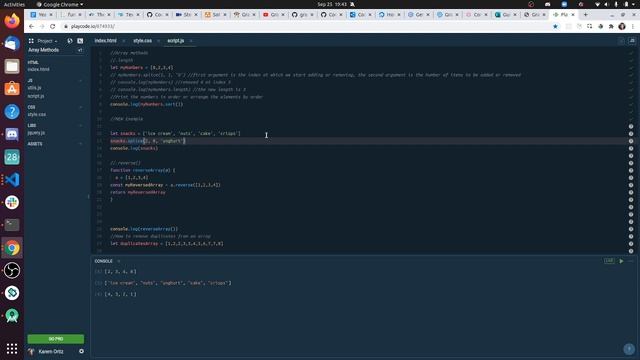
Task: Reload the playcode.io page
Action: click(52, 26)
